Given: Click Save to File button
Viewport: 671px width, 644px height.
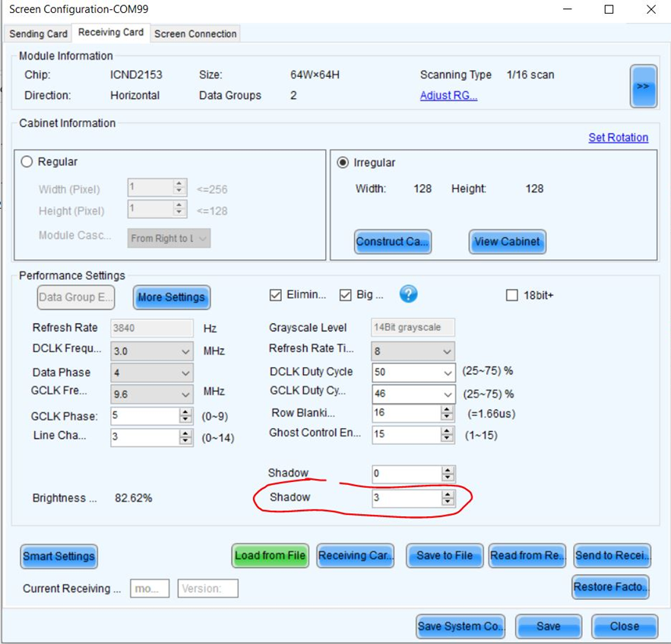Looking at the screenshot, I should (445, 556).
